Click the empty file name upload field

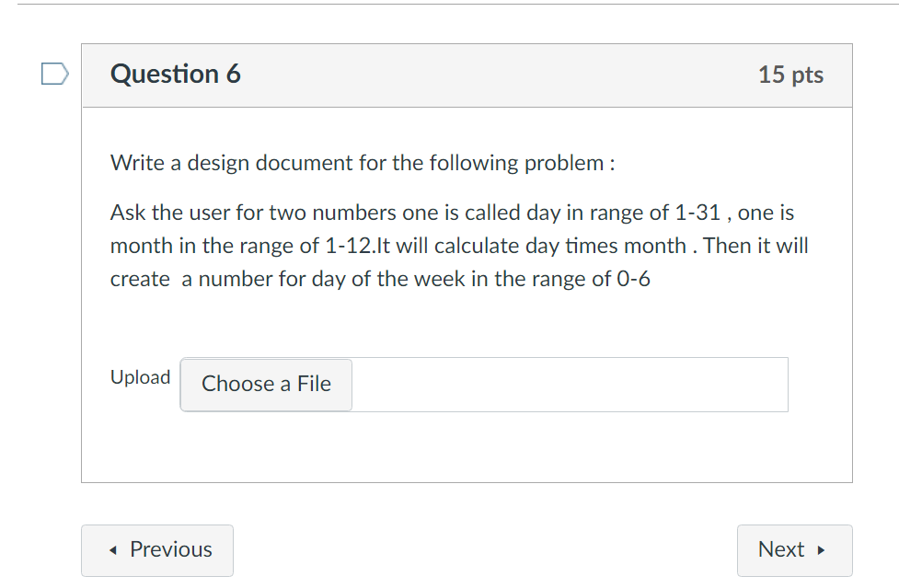coord(569,385)
